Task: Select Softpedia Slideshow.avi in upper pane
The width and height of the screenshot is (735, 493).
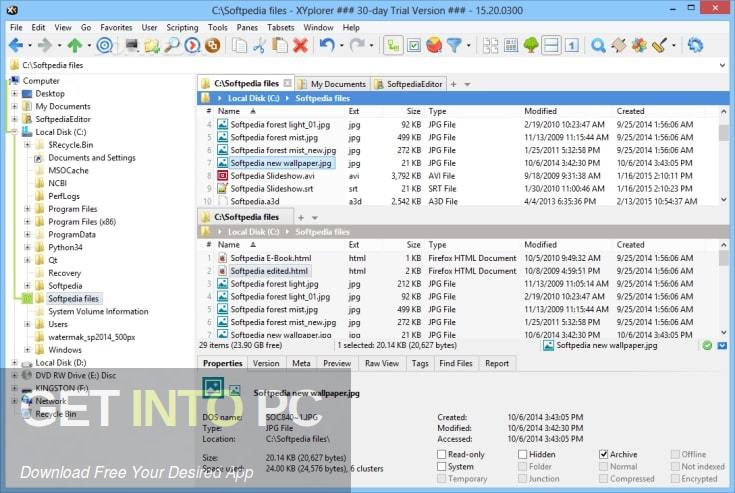Action: (272, 176)
